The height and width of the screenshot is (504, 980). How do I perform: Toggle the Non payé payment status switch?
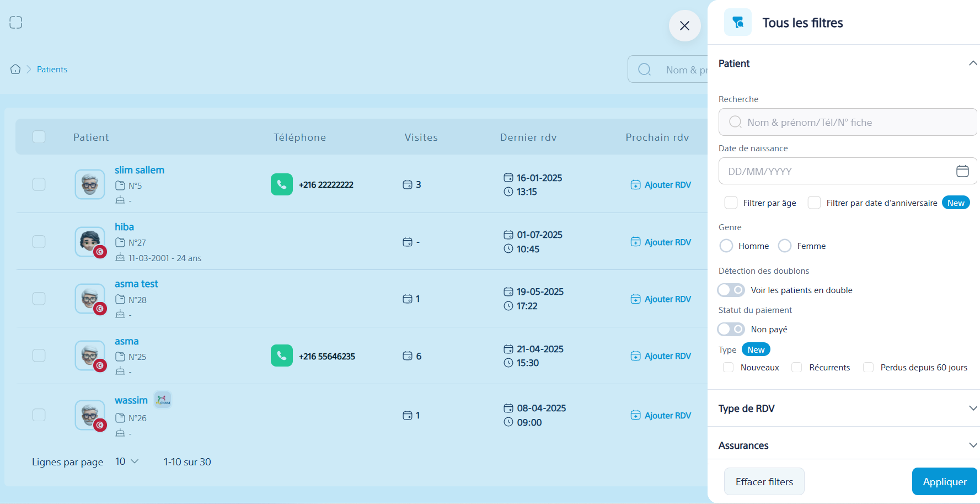pos(731,329)
